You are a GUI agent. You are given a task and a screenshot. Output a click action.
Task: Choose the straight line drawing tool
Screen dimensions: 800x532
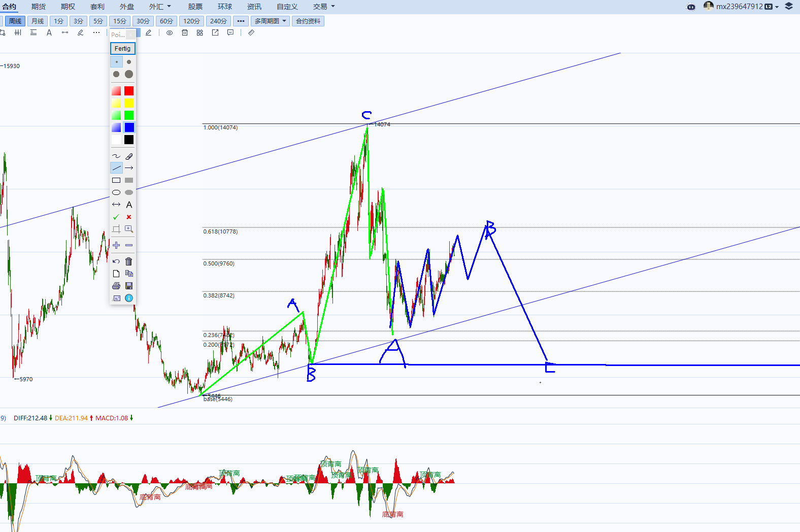(x=116, y=168)
